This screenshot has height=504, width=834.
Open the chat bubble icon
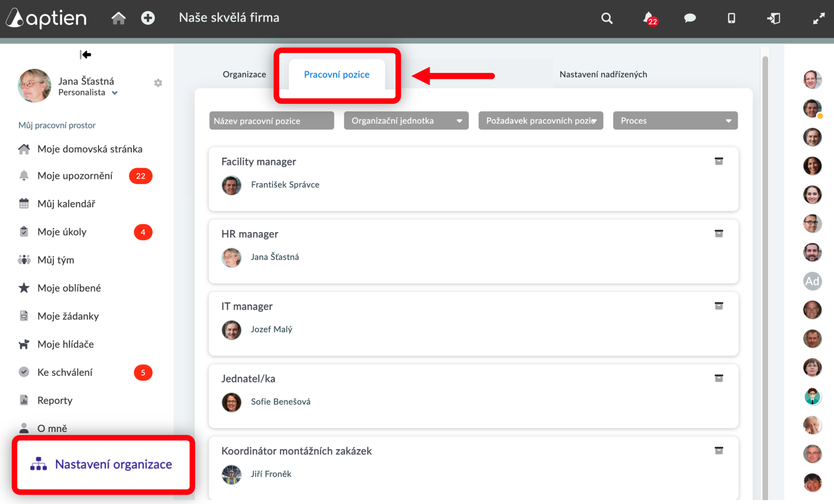coord(690,18)
